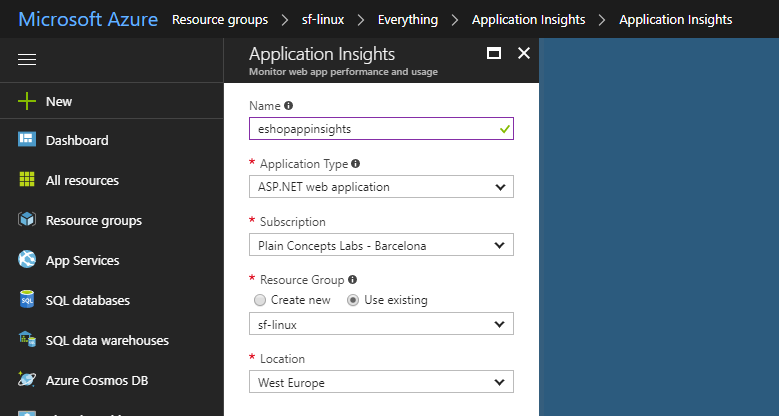779x416 pixels.
Task: Click info icon next to Name label
Action: [x=289, y=105]
